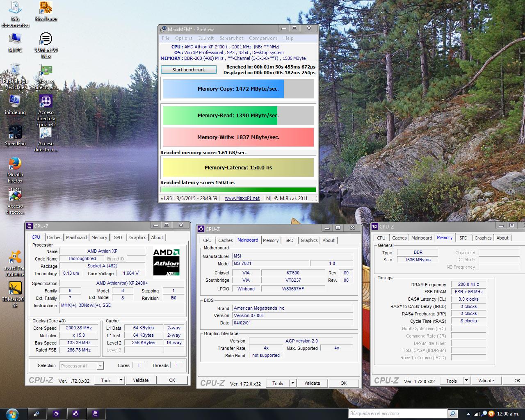Click Memory-Copy result bar
The image size is (525, 420).
238,89
